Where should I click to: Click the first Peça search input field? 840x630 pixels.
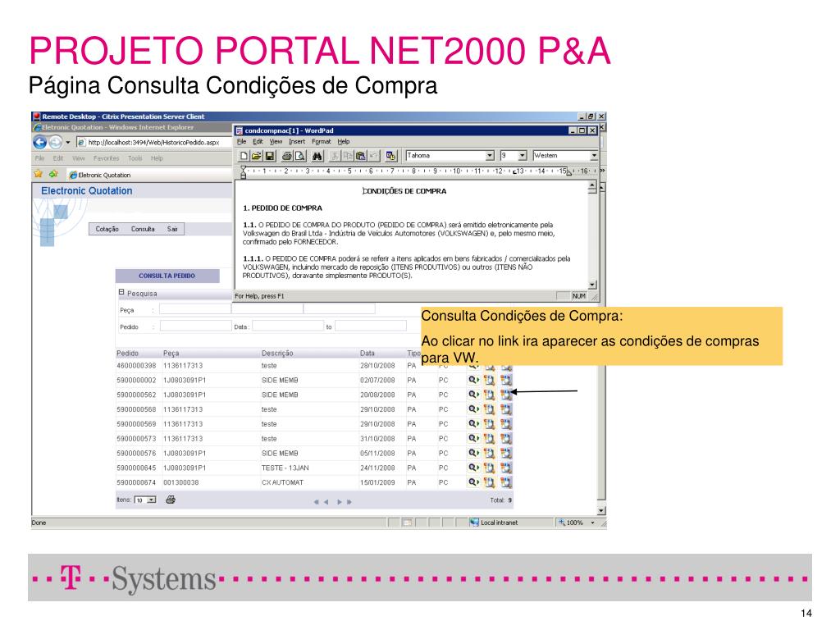[195, 309]
